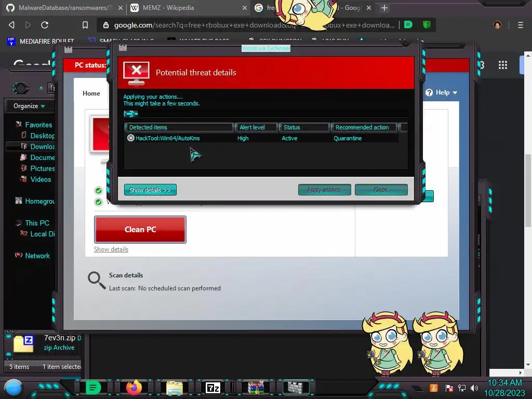
Task: Click the Help question mark icon
Action: [x=429, y=92]
